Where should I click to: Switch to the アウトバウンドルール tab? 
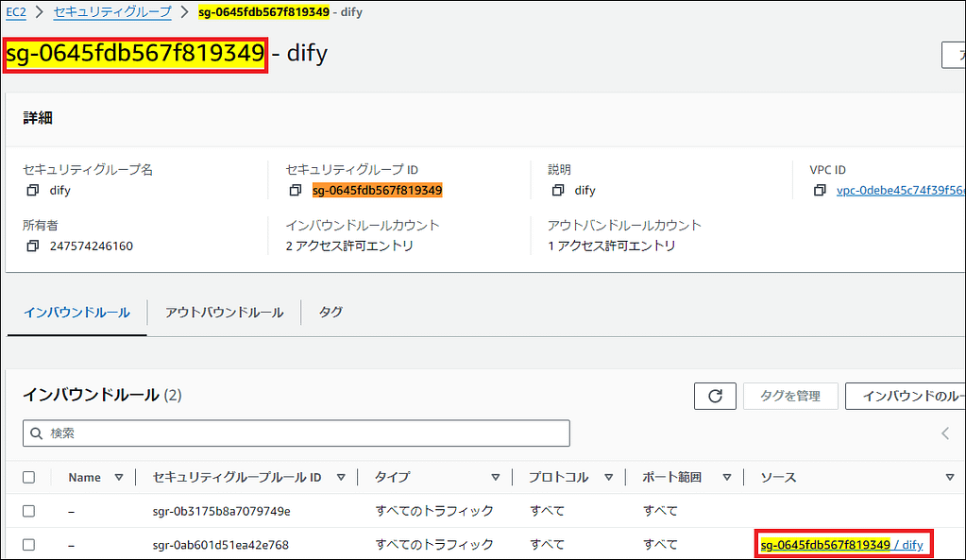[224, 313]
